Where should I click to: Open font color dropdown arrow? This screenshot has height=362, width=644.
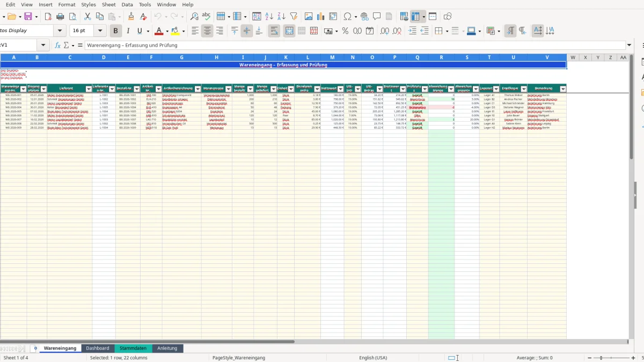coord(167,31)
